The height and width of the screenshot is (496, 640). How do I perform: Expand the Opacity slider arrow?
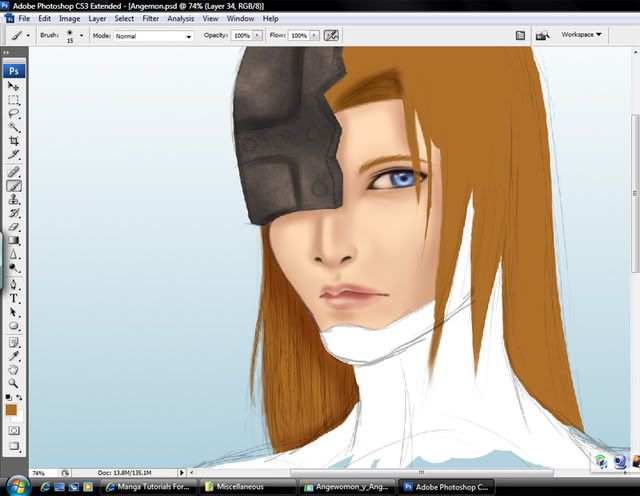(257, 36)
